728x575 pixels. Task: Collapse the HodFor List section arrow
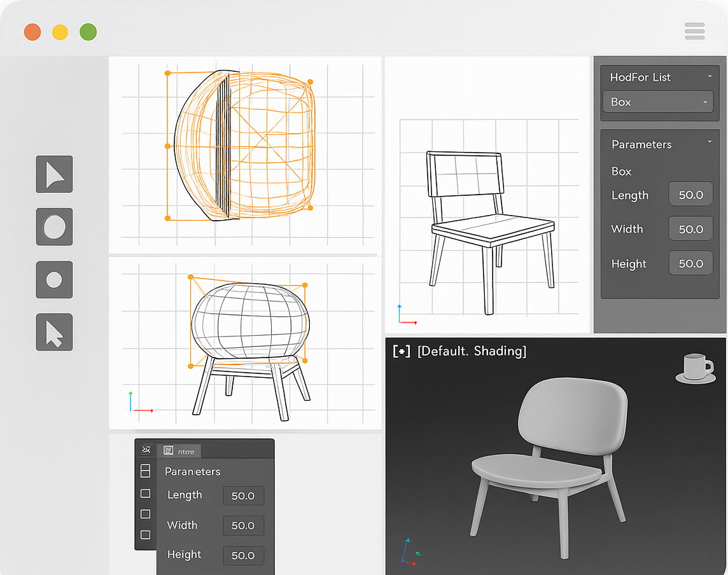click(x=710, y=77)
